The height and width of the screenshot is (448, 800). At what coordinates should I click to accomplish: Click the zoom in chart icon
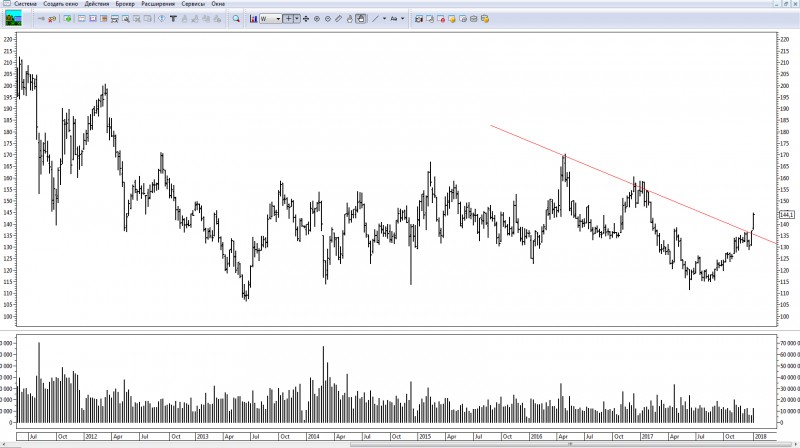point(317,19)
